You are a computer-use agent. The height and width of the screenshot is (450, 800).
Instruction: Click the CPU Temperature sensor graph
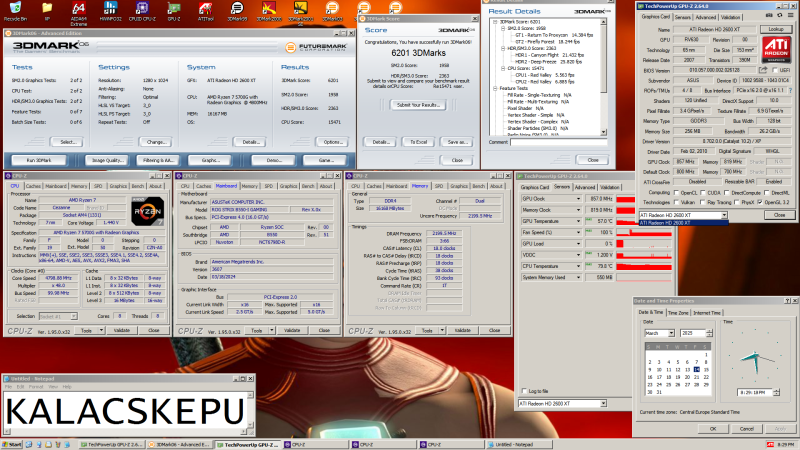click(644, 266)
